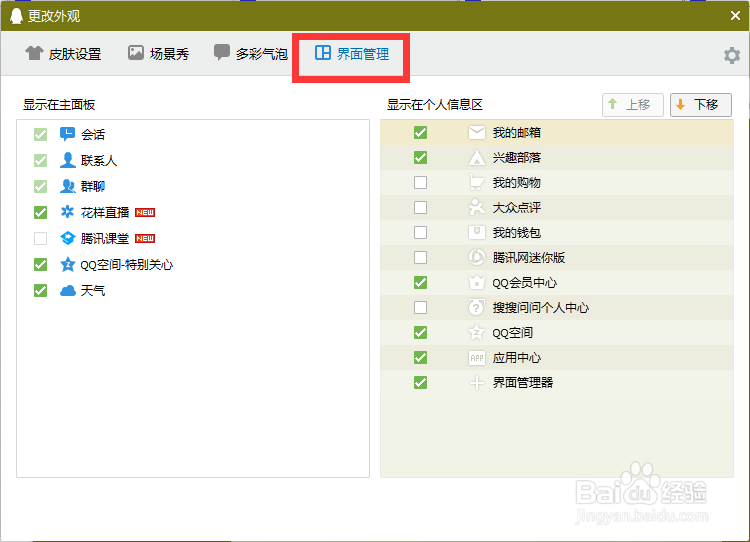Click the QQ空间-特别关心 label text

tap(126, 264)
